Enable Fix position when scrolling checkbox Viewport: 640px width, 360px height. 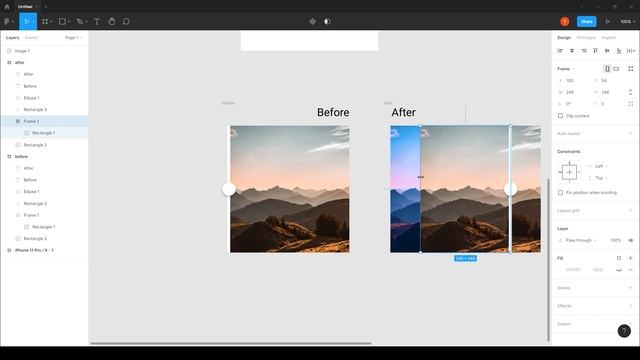pyautogui.click(x=560, y=193)
